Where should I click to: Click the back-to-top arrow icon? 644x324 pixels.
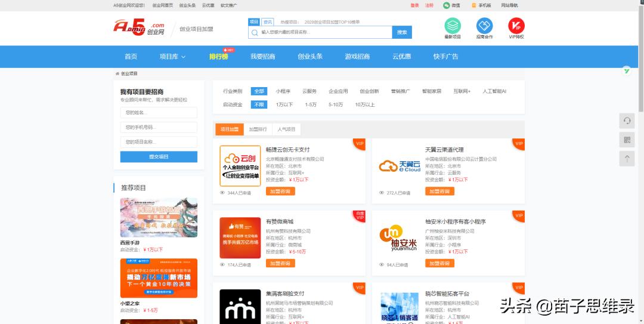coord(627,159)
